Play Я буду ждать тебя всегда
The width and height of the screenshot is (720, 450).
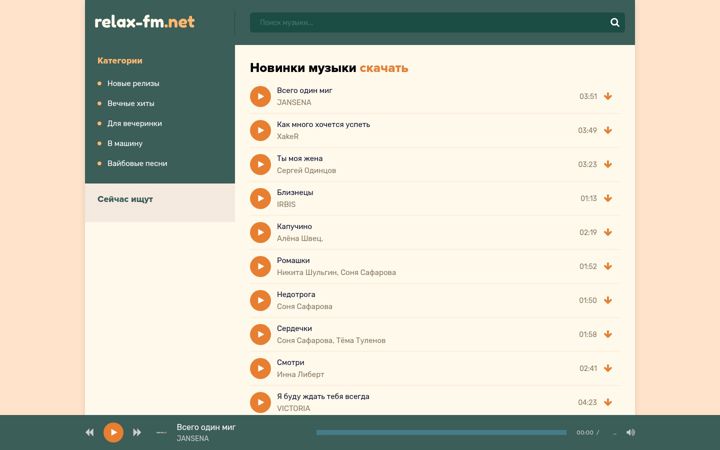(260, 402)
